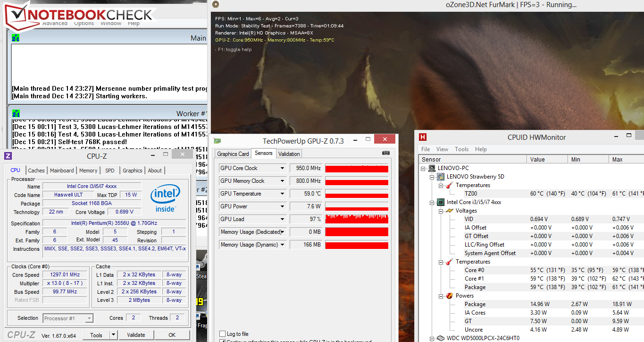Viewport: 644px width, 342px height.
Task: Select the Core #1 temperature row in HWMonitor
Action: pyautogui.click(x=531, y=279)
